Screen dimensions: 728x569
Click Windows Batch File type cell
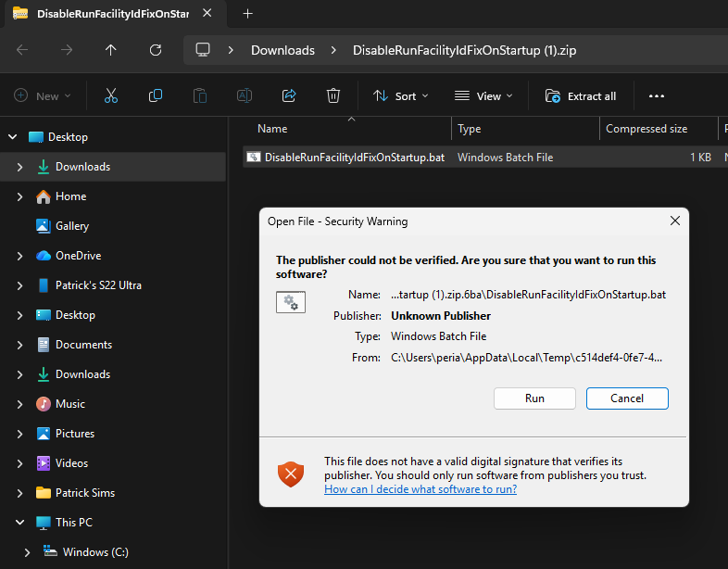click(x=505, y=158)
